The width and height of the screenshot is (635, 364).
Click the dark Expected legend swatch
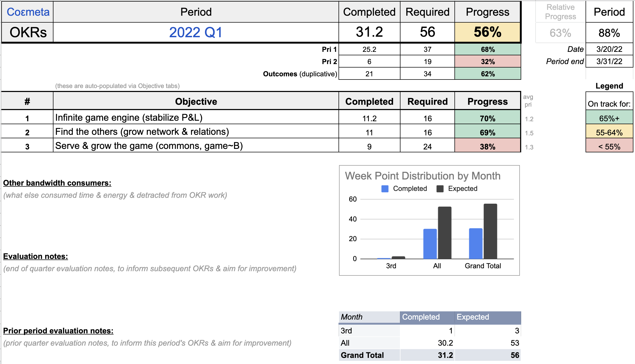[x=440, y=189]
